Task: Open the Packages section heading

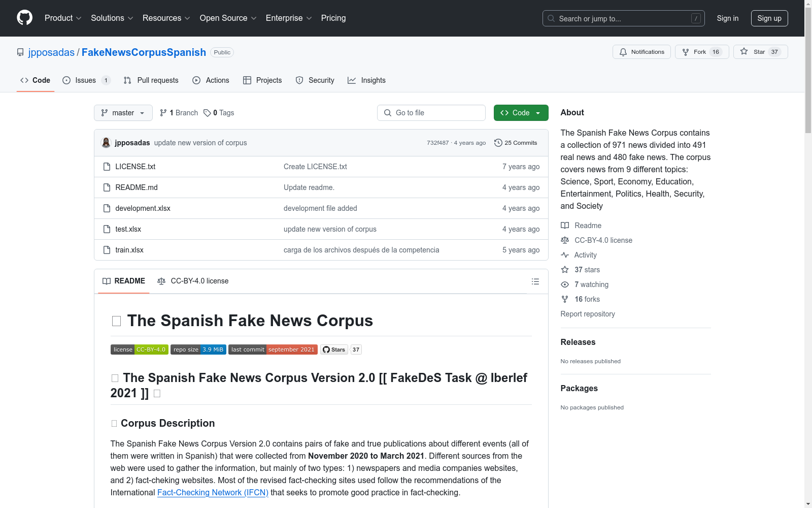Action: coord(579,388)
